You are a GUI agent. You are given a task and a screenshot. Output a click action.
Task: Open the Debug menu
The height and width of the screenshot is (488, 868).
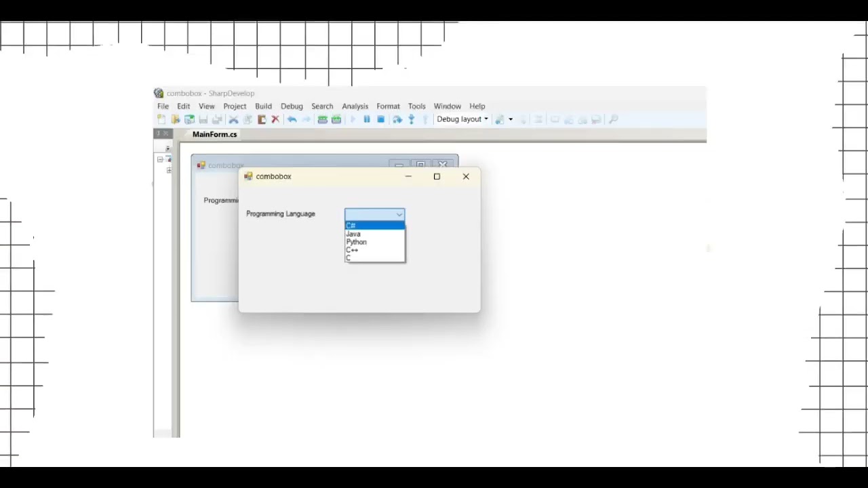point(292,106)
